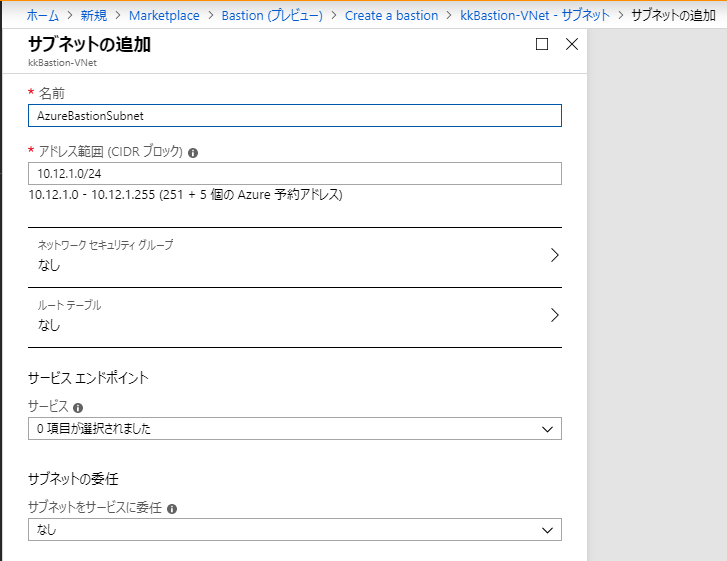Viewport: 727px width, 561px height.
Task: Select the サービス エンドポイント heading
Action: click(x=88, y=378)
